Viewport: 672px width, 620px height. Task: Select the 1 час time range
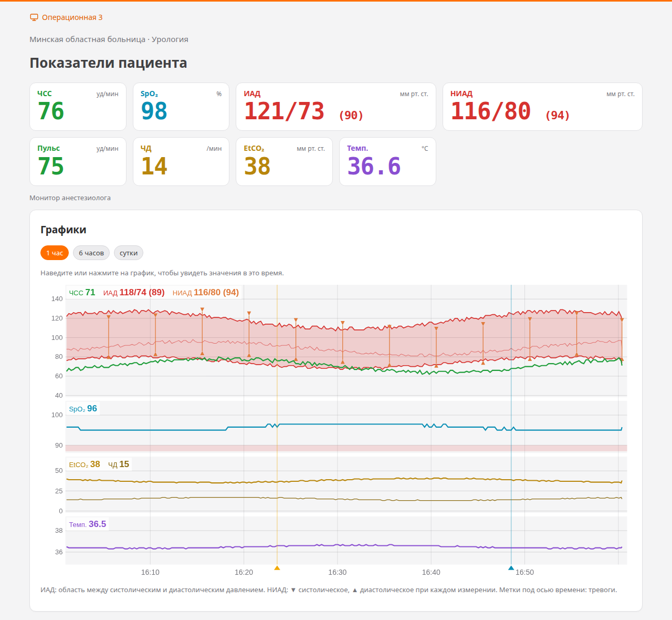tap(55, 253)
